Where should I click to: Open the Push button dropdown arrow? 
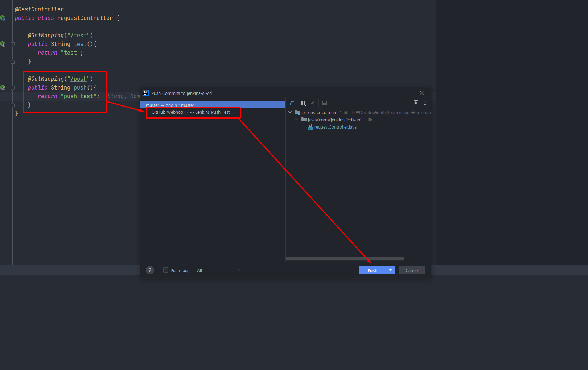pyautogui.click(x=390, y=270)
